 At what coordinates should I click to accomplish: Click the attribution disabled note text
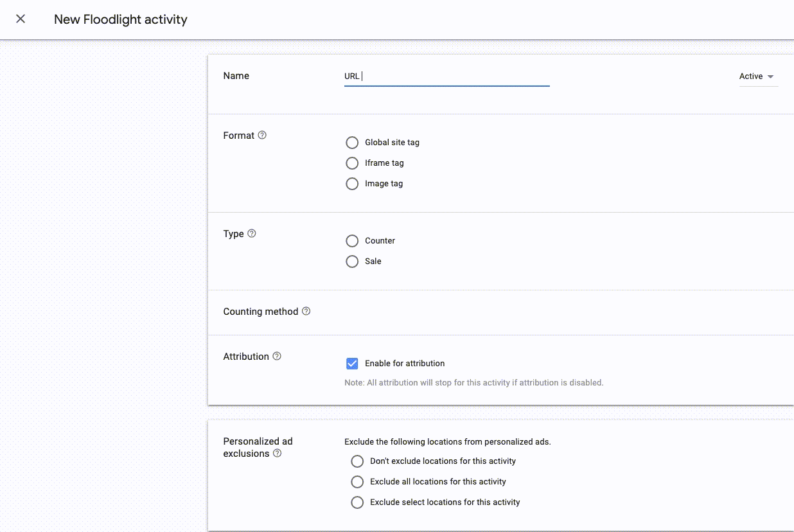474,383
